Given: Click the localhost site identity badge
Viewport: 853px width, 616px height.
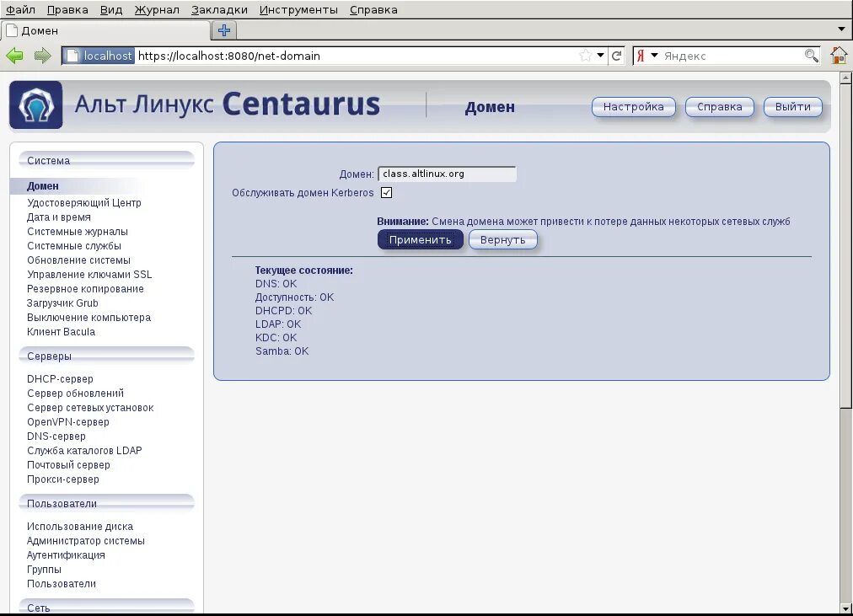Looking at the screenshot, I should (x=99, y=56).
